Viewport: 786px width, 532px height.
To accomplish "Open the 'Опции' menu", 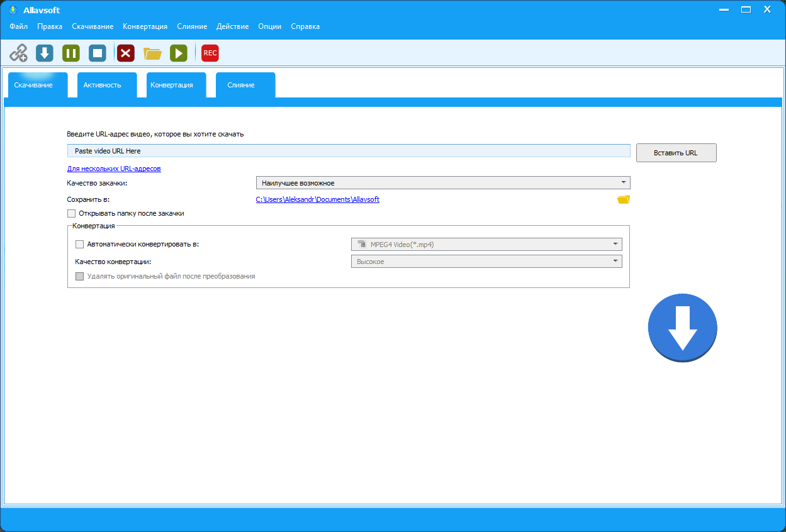I will [x=269, y=26].
